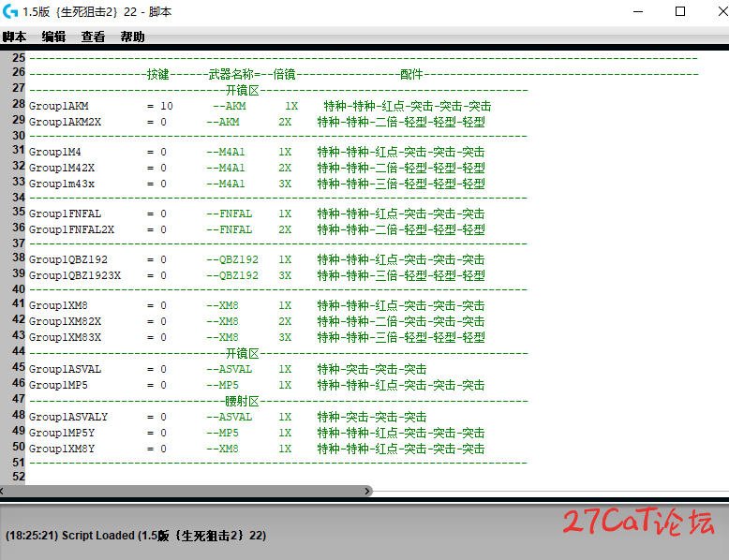Click the --FNFAL comment on line 35
The image size is (729, 560).
coord(230,214)
